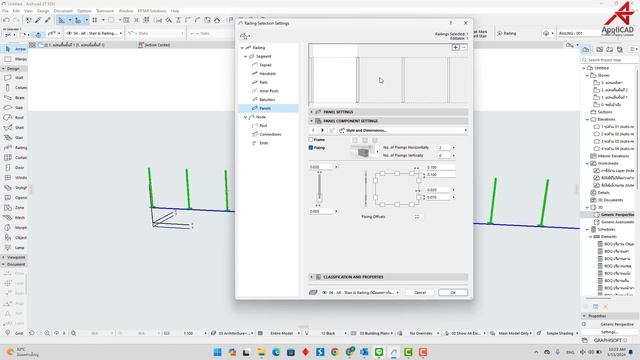640x360 pixels.
Task: Click the Fixing Offsets link chain icon
Action: click(417, 217)
